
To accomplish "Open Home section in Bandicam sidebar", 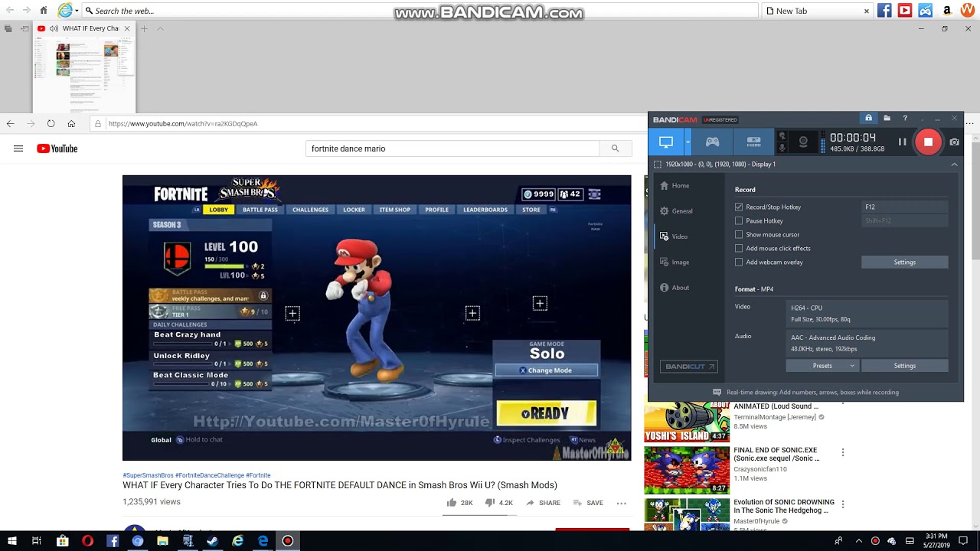I will [x=675, y=186].
